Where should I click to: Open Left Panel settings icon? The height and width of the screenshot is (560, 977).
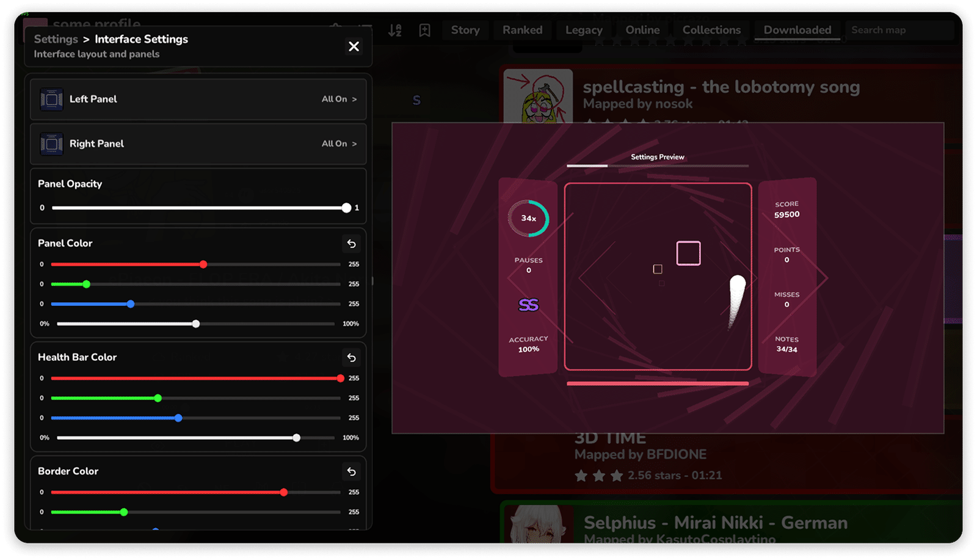(x=51, y=99)
